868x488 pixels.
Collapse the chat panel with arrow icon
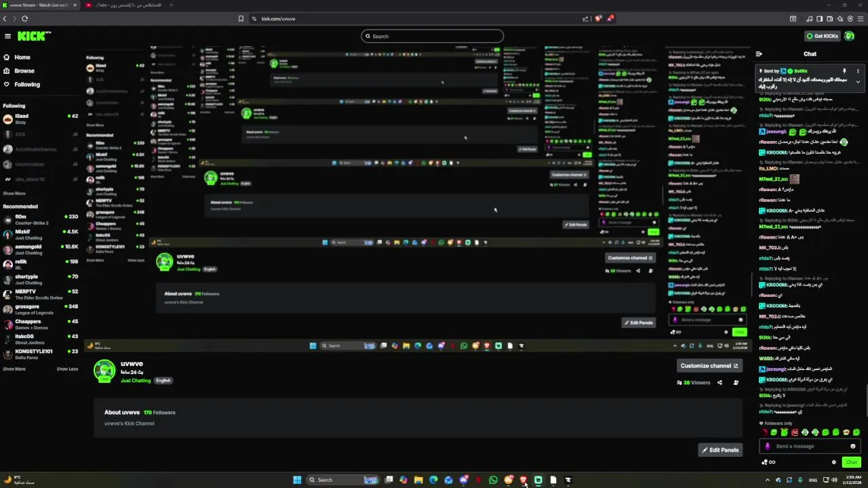point(759,54)
